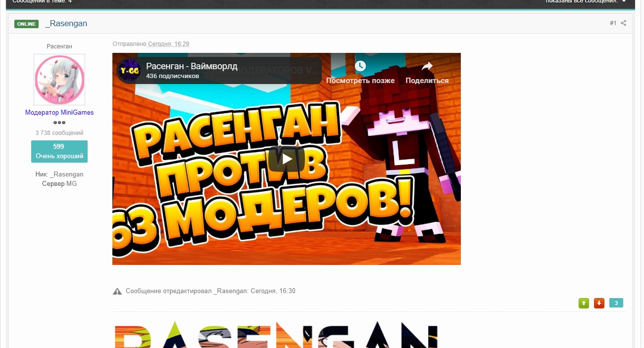Click the video's Поделиться share arrow
Viewport: 644px width, 348px height.
tap(427, 66)
